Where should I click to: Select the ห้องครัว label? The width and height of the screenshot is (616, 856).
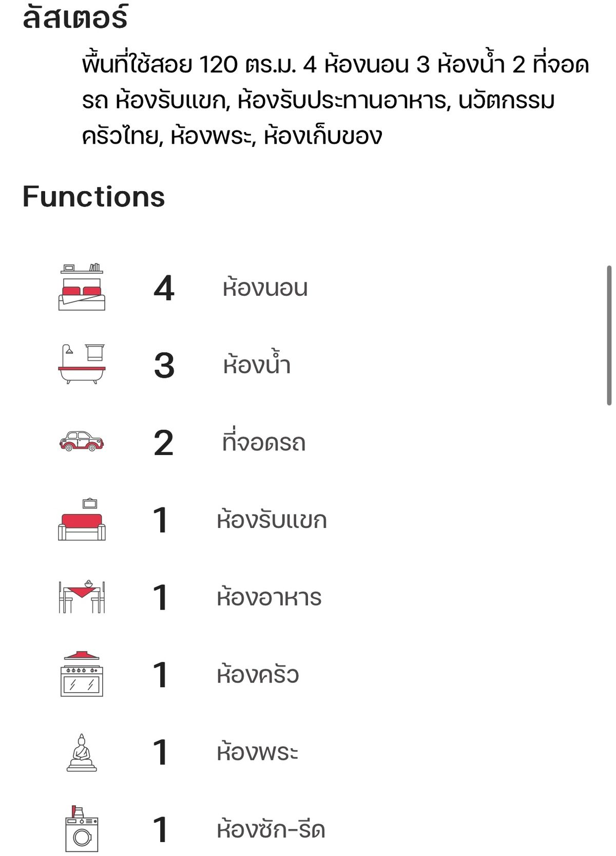click(258, 675)
